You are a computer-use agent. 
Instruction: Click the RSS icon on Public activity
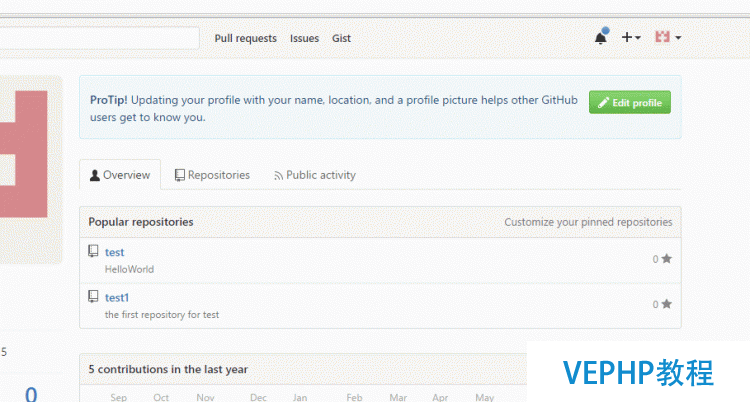tap(278, 176)
